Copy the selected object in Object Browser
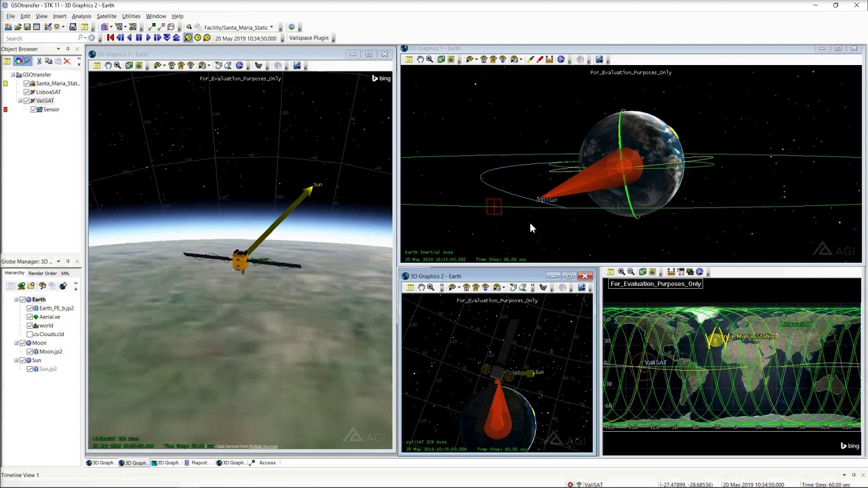This screenshot has width=868, height=488. 48,61
